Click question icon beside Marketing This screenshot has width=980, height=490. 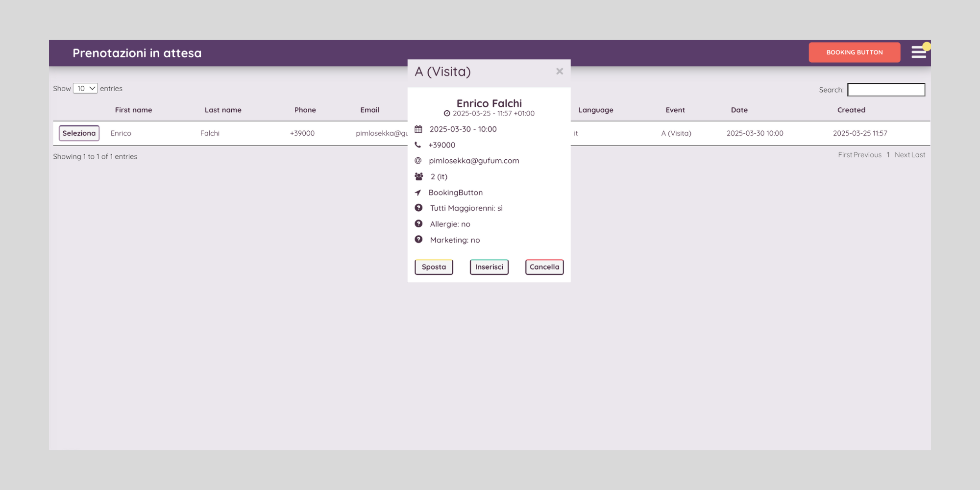418,240
